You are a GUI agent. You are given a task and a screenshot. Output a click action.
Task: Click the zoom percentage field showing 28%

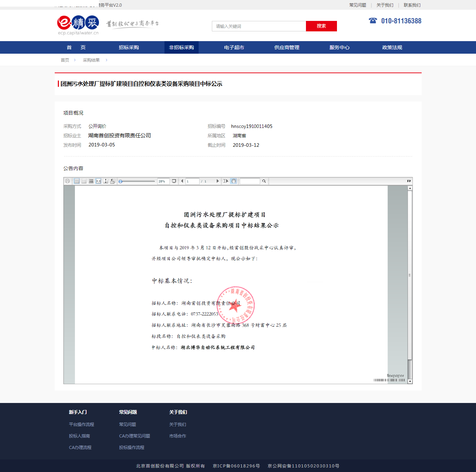pyautogui.click(x=163, y=181)
